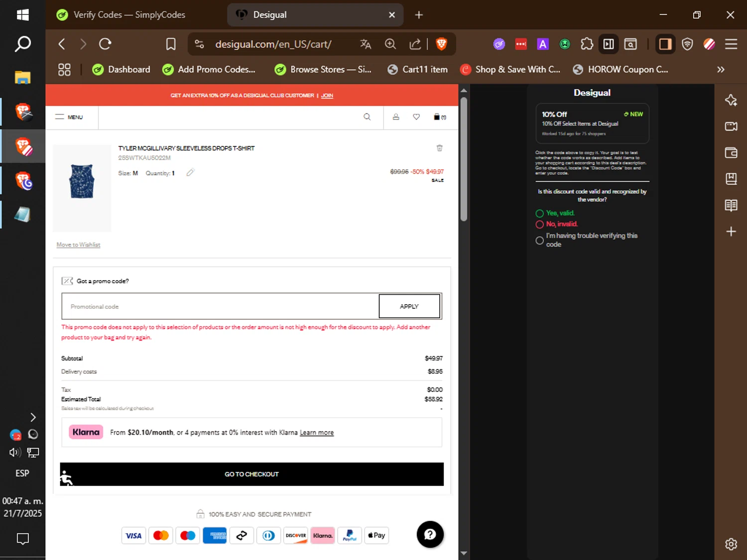Open Shop & Save With C... bookmark
The width and height of the screenshot is (747, 560).
[510, 70]
